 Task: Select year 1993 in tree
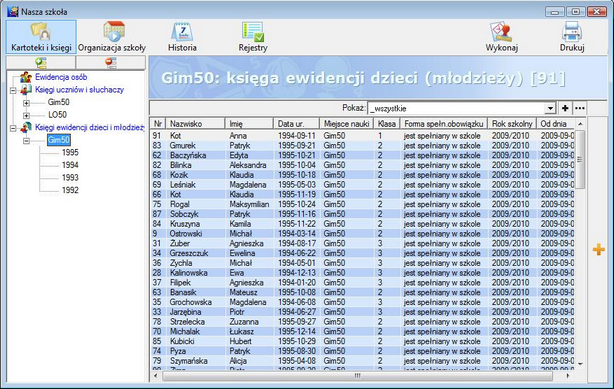coord(70,177)
